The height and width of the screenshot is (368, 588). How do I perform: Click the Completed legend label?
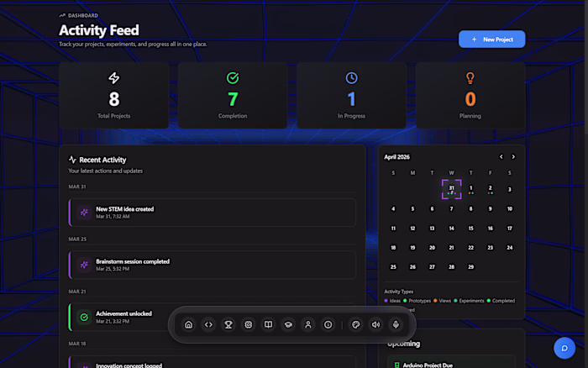pyautogui.click(x=503, y=301)
